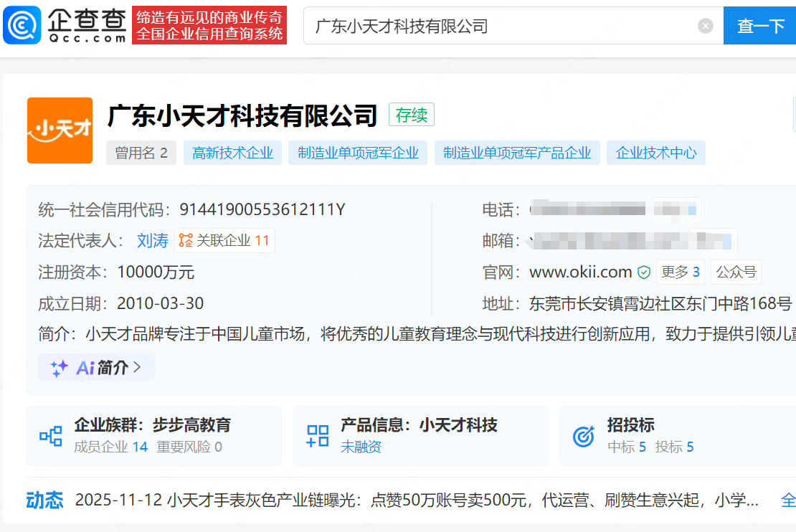The height and width of the screenshot is (532, 796).
Task: Click the 小天才 company logo thumbnail
Action: (x=60, y=130)
